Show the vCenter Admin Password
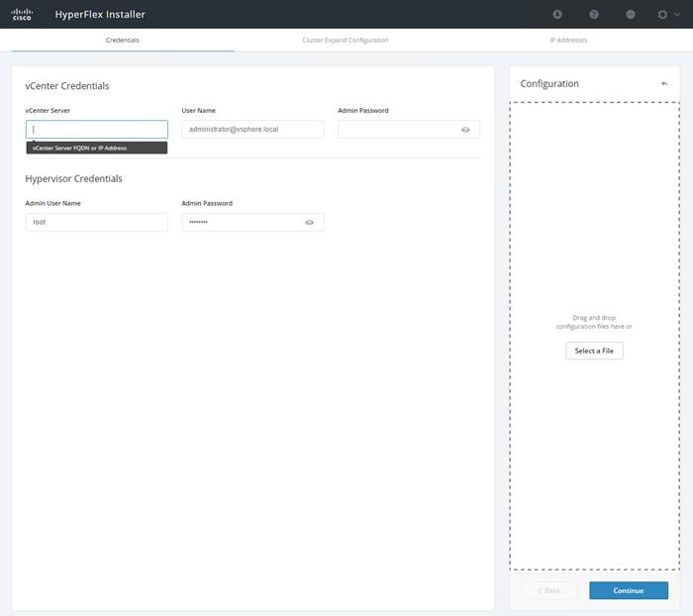 coord(465,130)
